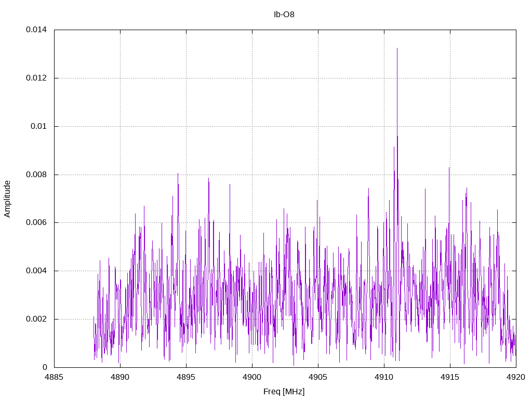Click the 0.004 y-axis tick label
Screen dimensions: 532x399
pos(36,271)
